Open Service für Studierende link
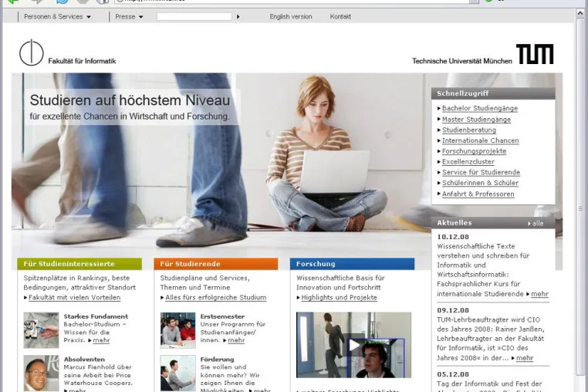 tap(481, 172)
